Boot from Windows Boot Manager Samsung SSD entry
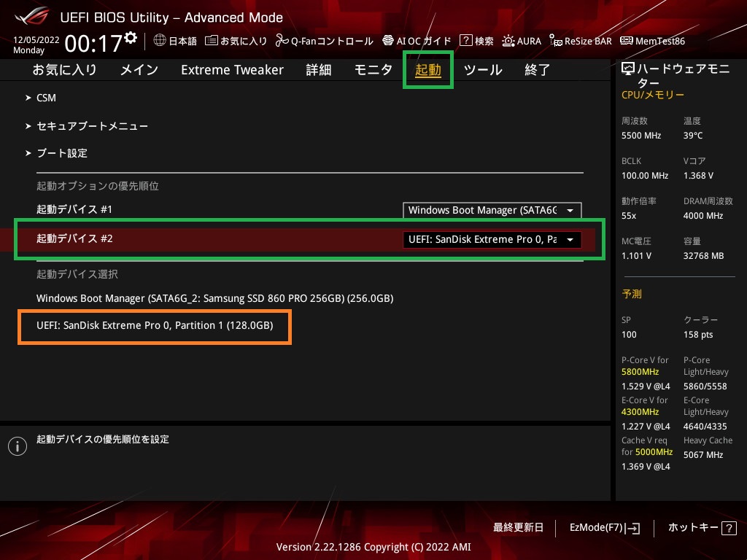 coord(215,298)
